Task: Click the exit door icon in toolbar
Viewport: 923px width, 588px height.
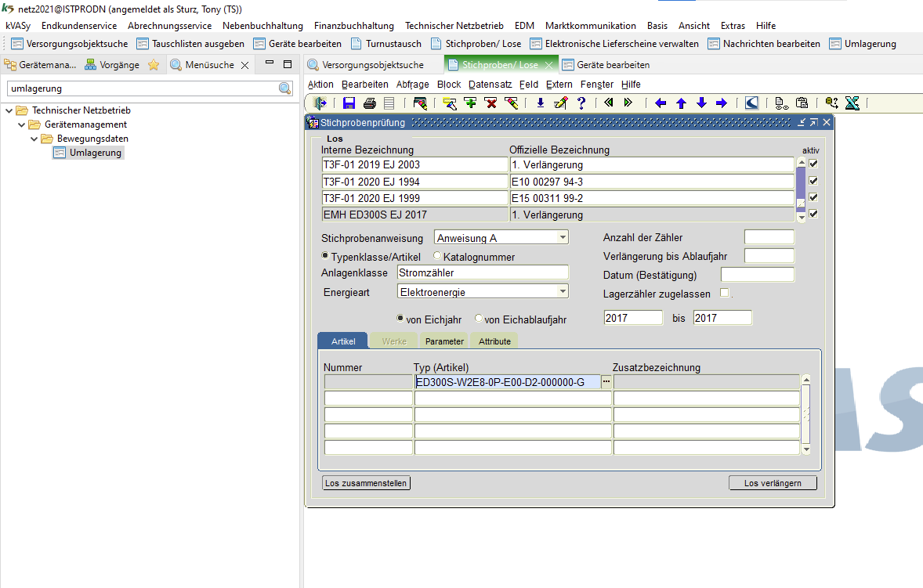Action: point(320,103)
